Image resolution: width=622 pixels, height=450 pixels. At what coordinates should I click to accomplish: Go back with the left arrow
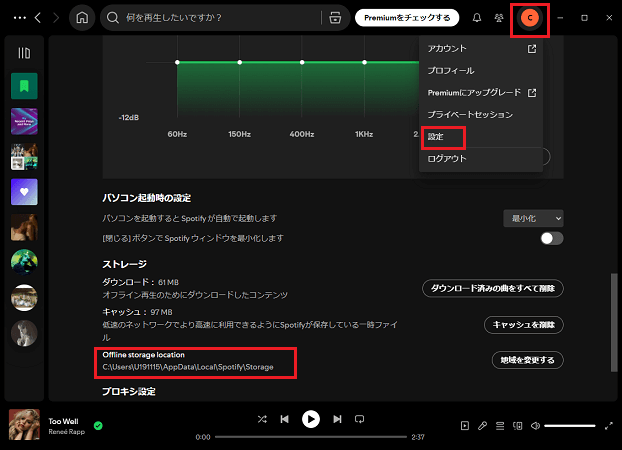[x=38, y=18]
